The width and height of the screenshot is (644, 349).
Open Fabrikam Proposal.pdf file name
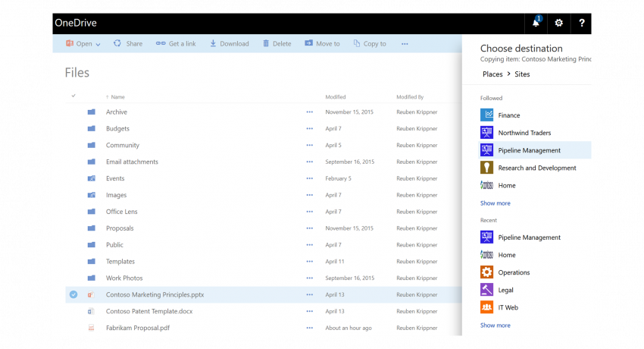(138, 328)
